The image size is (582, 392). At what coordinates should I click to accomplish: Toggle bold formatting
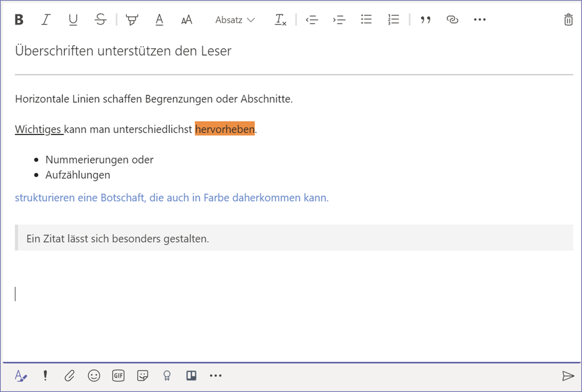[x=19, y=20]
